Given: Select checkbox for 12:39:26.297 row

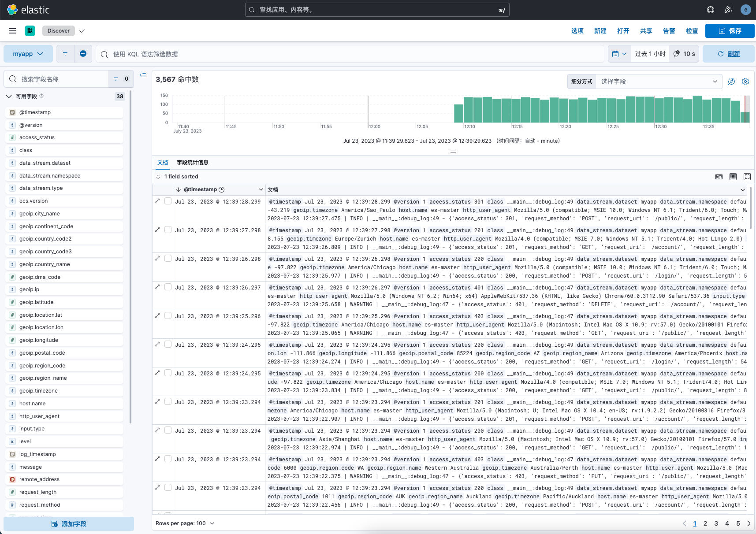Looking at the screenshot, I should pos(168,287).
